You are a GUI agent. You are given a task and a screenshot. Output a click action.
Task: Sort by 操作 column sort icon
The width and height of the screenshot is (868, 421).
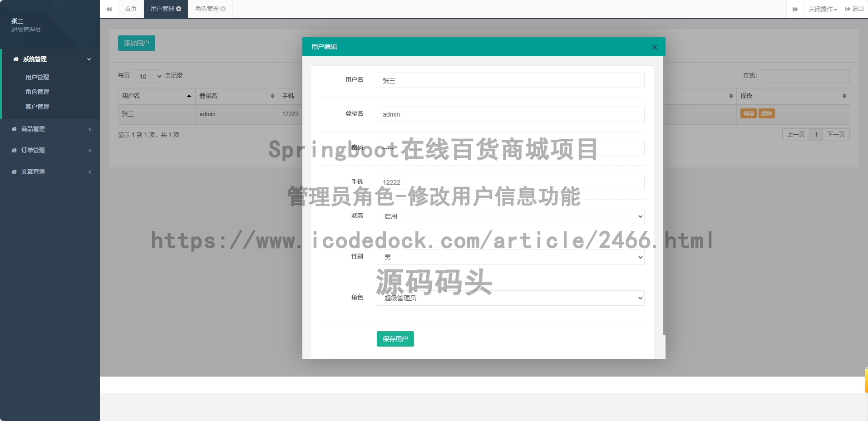(x=844, y=96)
